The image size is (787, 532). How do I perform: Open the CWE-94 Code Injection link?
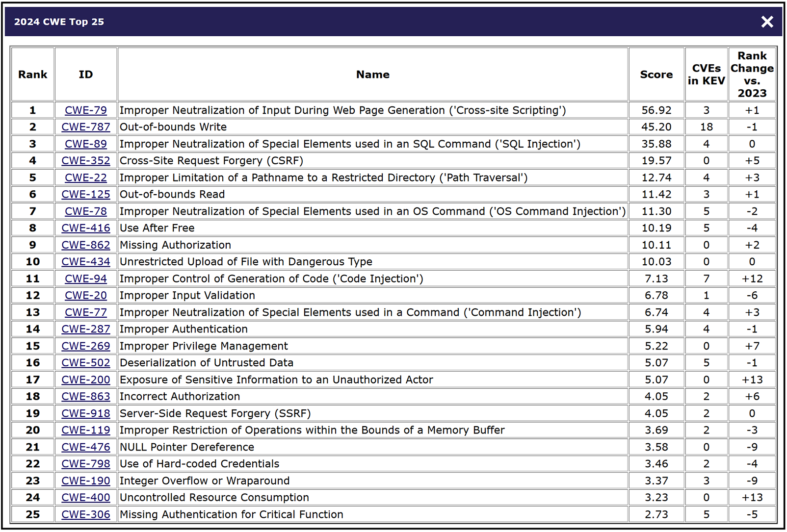pos(86,279)
